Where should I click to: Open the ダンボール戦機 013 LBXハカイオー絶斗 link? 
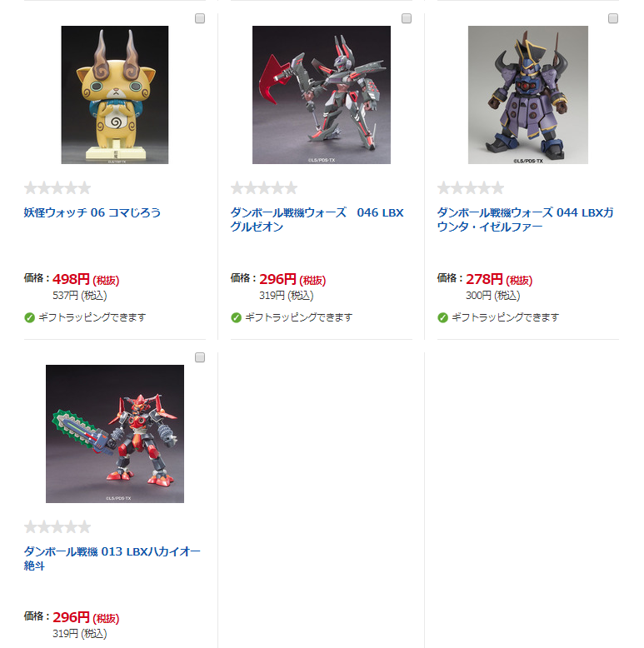tap(112, 558)
